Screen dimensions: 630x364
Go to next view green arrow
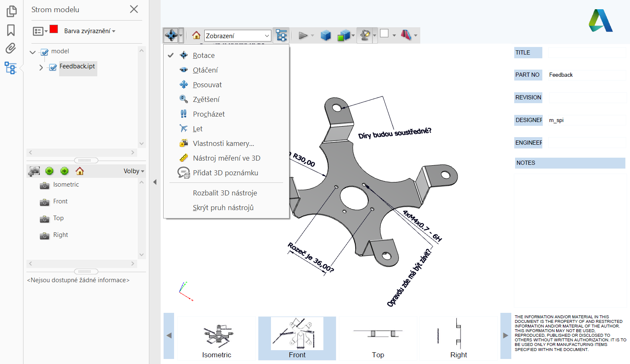click(64, 171)
